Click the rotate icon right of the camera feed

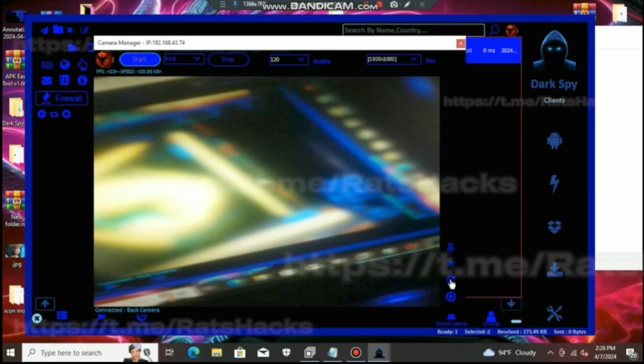coord(451,280)
